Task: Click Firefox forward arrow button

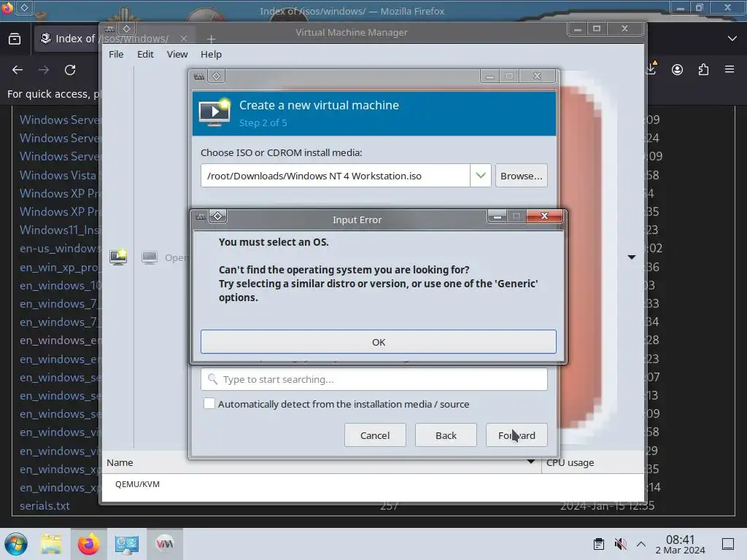Action: pyautogui.click(x=44, y=70)
